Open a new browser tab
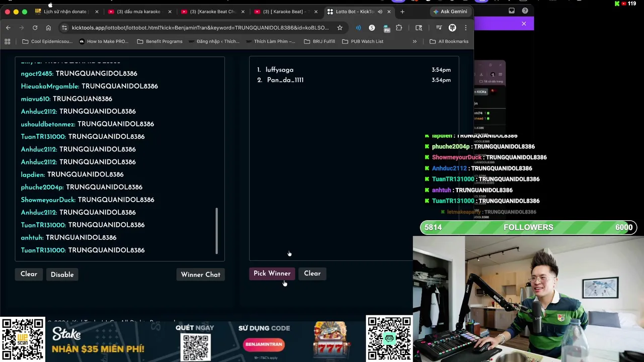Screen dimensions: 644x362 (402, 12)
